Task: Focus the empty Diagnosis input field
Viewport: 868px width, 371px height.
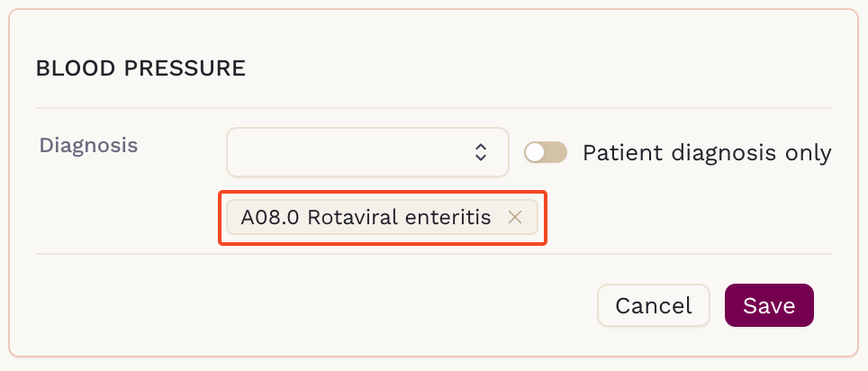Action: pos(348,152)
